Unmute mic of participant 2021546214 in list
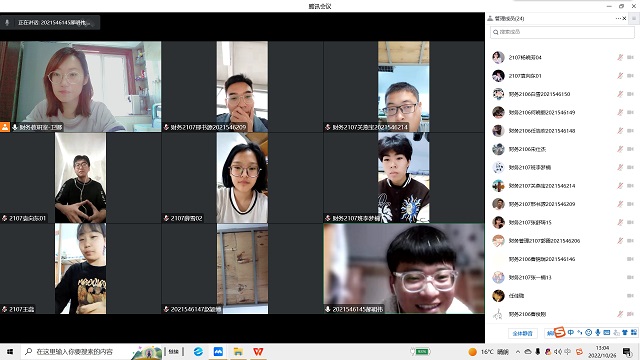This screenshot has height=360, width=640. 620,186
